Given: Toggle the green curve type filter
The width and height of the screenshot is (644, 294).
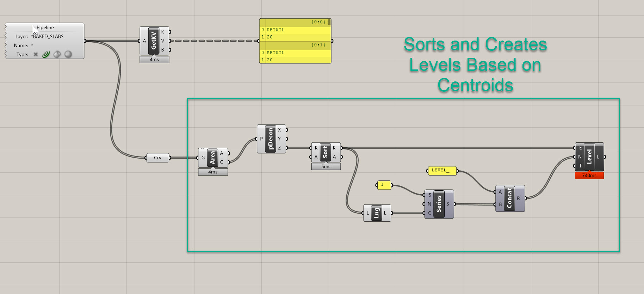Looking at the screenshot, I should point(46,54).
